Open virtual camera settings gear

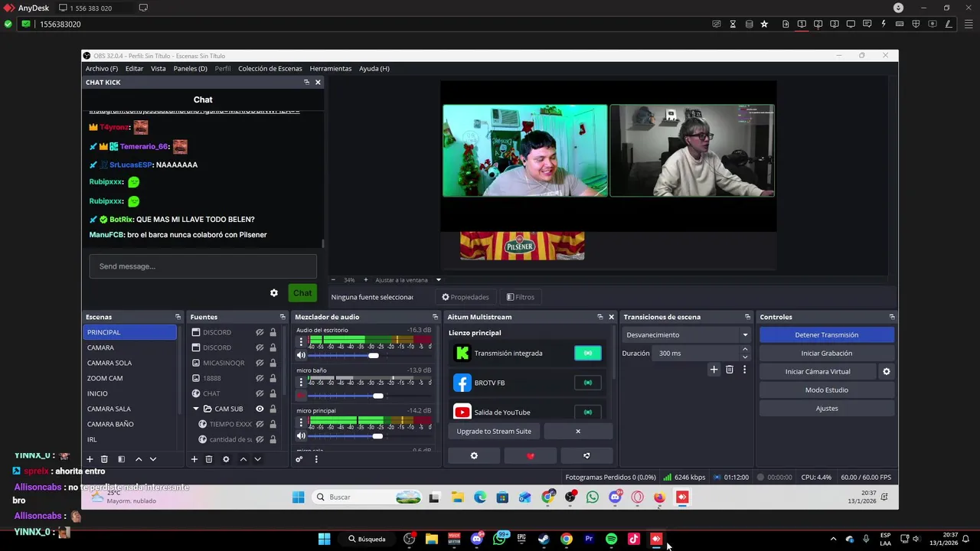(887, 372)
